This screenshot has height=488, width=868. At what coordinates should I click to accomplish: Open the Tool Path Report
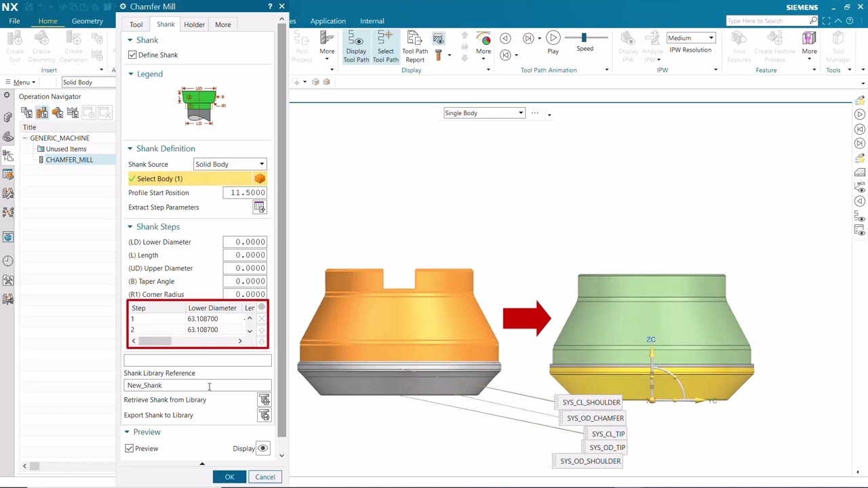coord(415,47)
